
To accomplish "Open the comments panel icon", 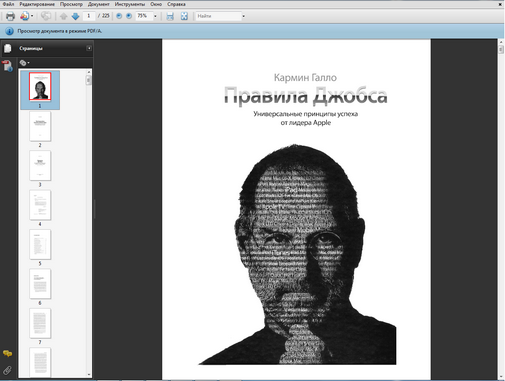I will pyautogui.click(x=7, y=354).
